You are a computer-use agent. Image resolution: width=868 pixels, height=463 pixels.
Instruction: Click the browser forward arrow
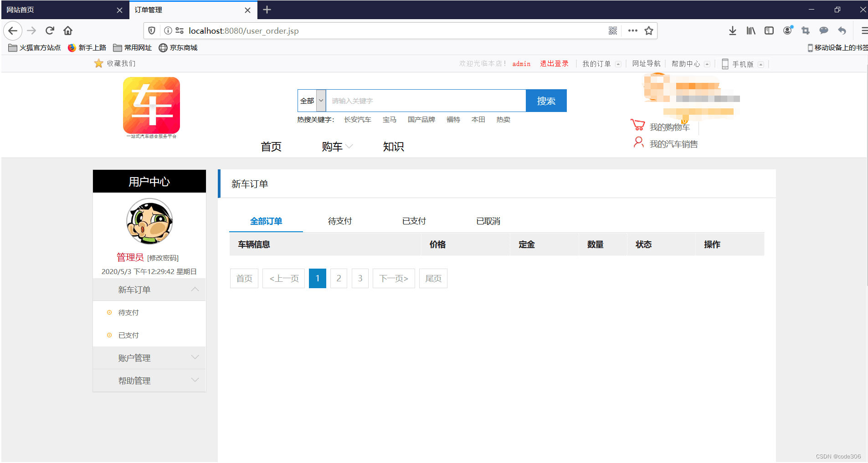point(31,31)
